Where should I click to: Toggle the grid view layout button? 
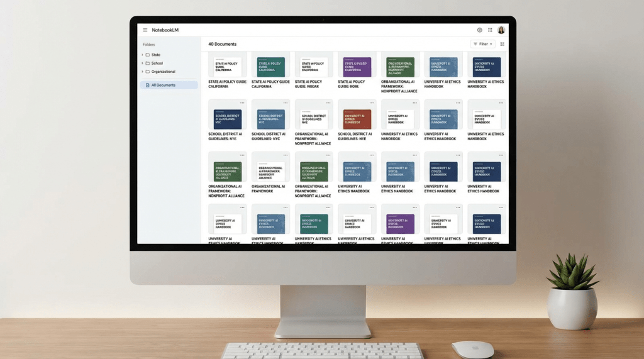click(x=502, y=44)
